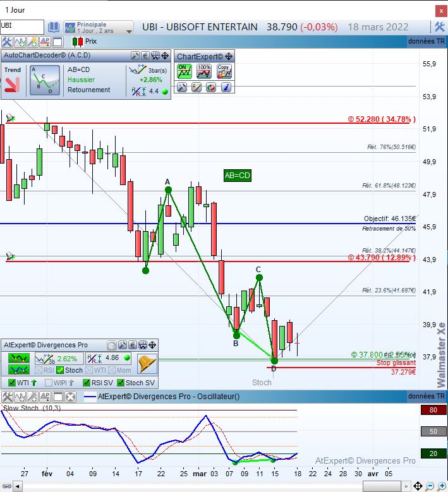Click AutoChartDecoder move panel arrows
Screen dimensions: 448x492
(165, 56)
